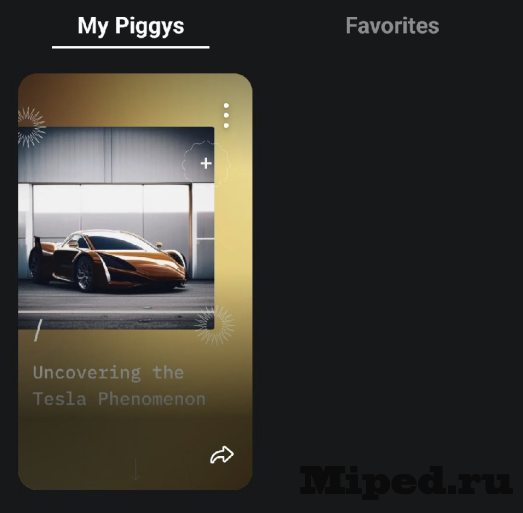Open the "Uncovering the Tesla Phenomenon" title
The height and width of the screenshot is (513, 523).
[x=119, y=386]
